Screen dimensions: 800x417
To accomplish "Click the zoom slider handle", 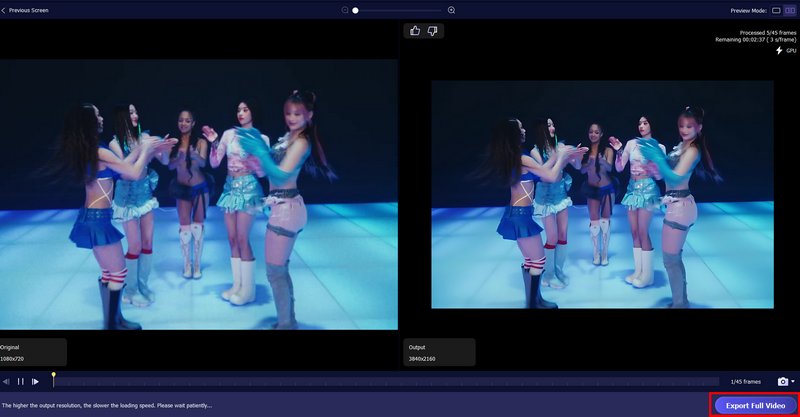I will 355,10.
